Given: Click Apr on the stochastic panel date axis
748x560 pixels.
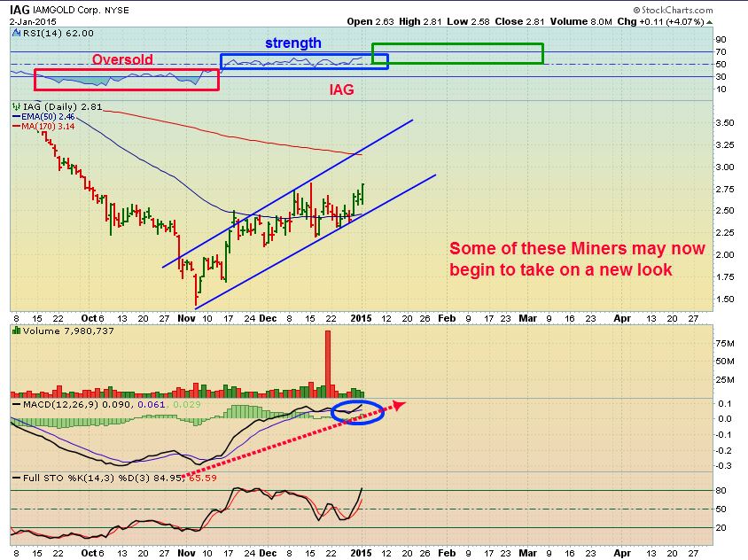Looking at the screenshot, I should click(x=622, y=553).
